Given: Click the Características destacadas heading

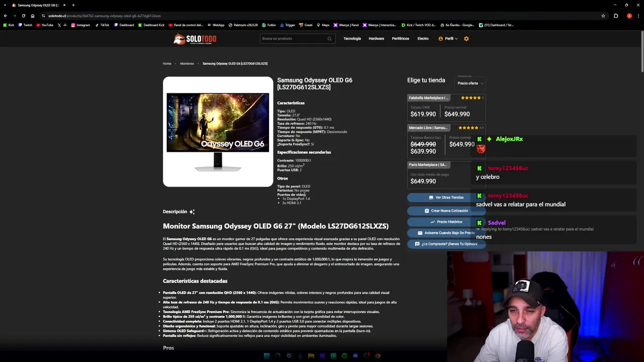Looking at the screenshot, I should tap(195, 281).
